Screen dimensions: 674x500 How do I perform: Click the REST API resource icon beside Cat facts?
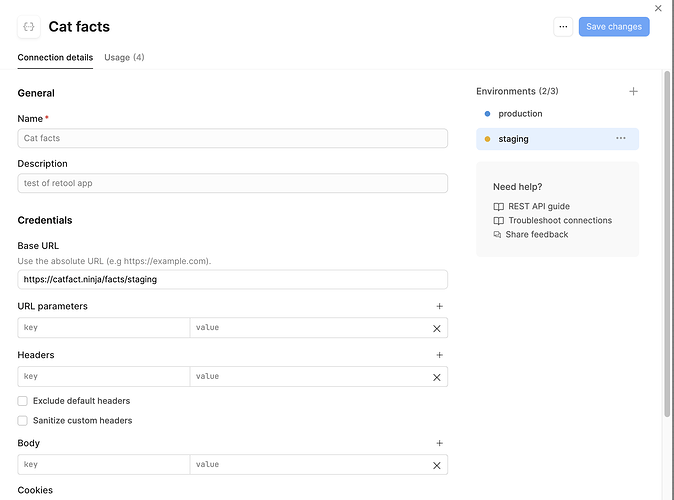pyautogui.click(x=29, y=27)
